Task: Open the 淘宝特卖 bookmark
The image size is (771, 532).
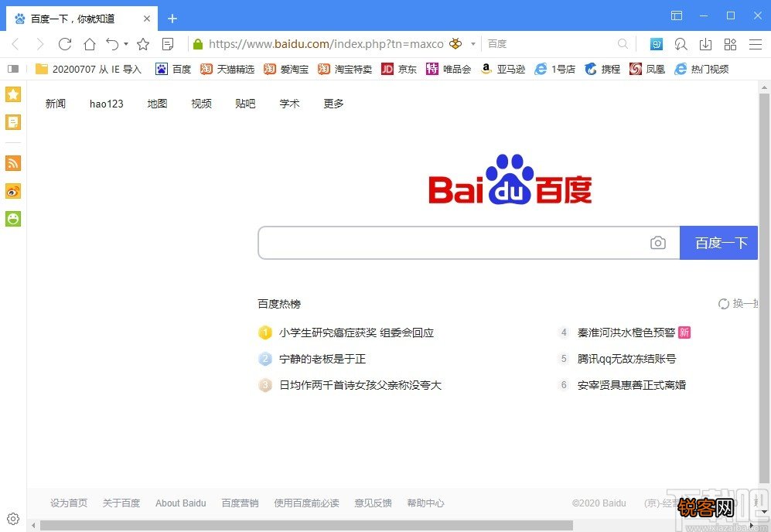Action: click(x=345, y=70)
